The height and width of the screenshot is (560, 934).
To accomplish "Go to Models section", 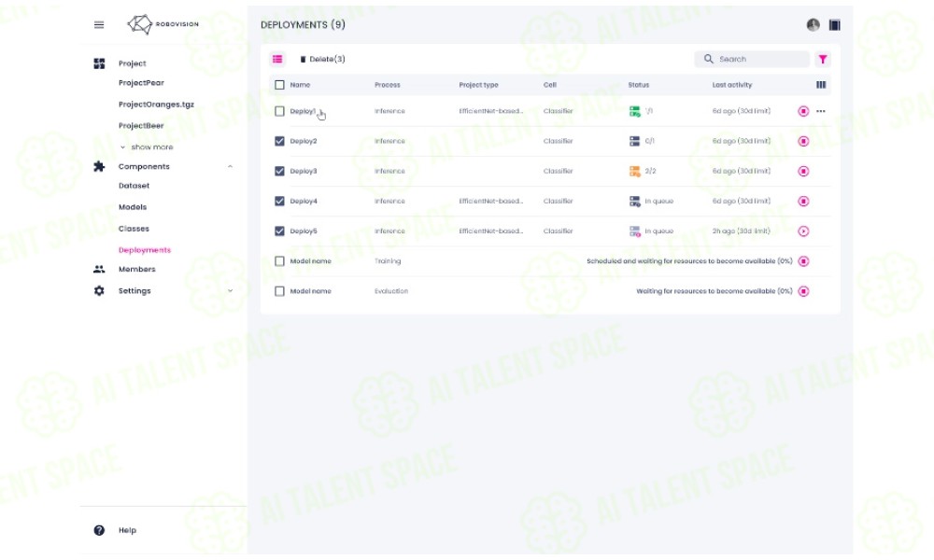I will coord(133,207).
